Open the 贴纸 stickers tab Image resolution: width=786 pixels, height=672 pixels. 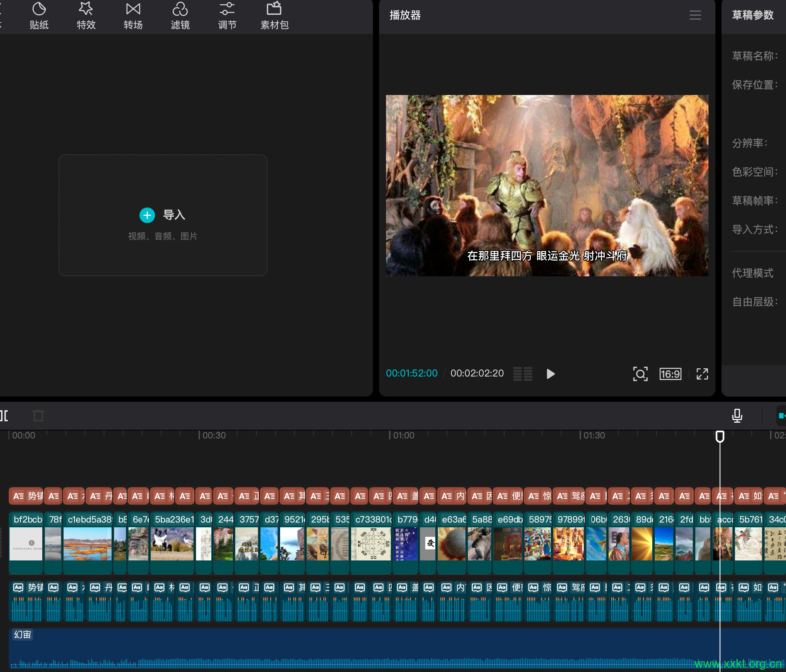[39, 16]
